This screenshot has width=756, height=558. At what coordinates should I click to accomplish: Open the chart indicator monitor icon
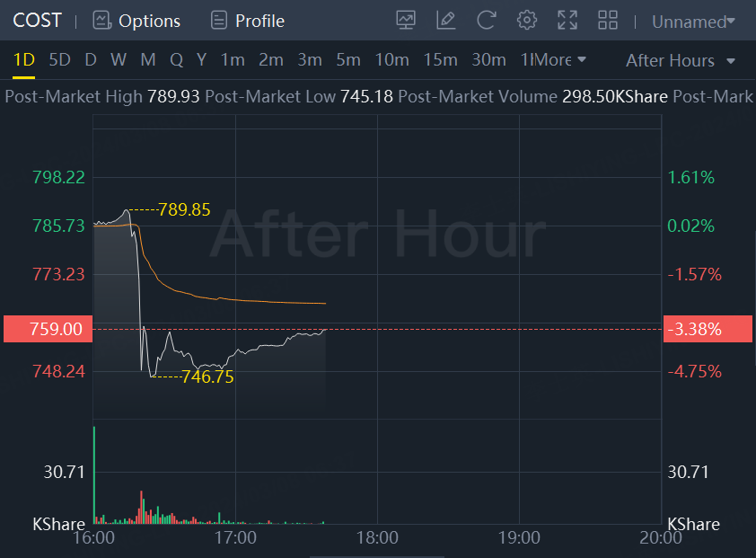406,20
